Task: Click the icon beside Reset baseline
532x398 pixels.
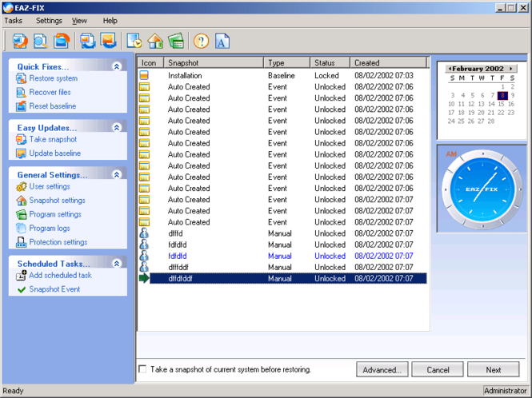Action: (21, 106)
